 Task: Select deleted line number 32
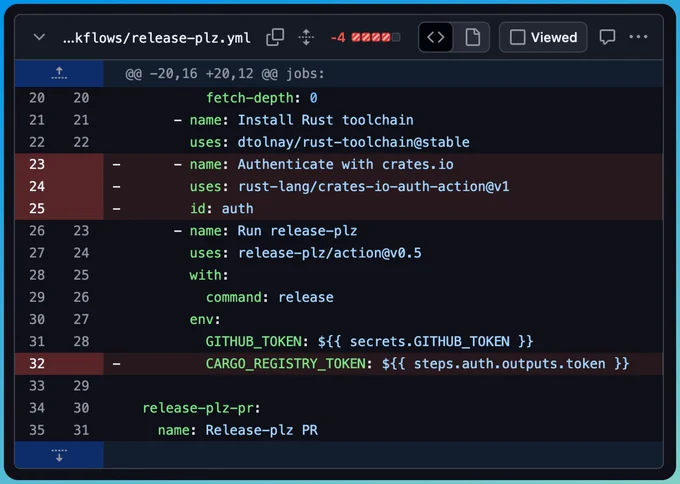coord(37,363)
